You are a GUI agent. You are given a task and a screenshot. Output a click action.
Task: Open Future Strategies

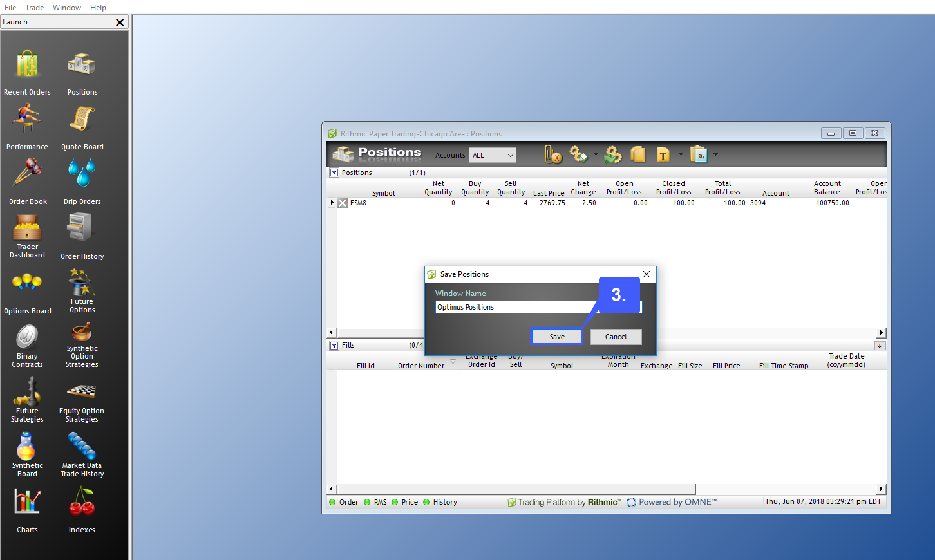point(27,400)
